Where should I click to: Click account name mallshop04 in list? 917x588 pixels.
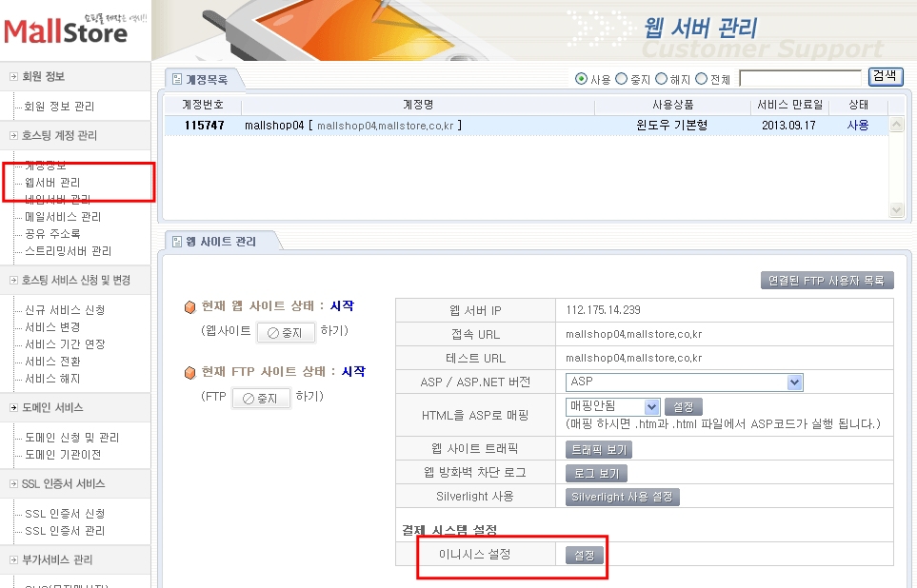pyautogui.click(x=353, y=125)
